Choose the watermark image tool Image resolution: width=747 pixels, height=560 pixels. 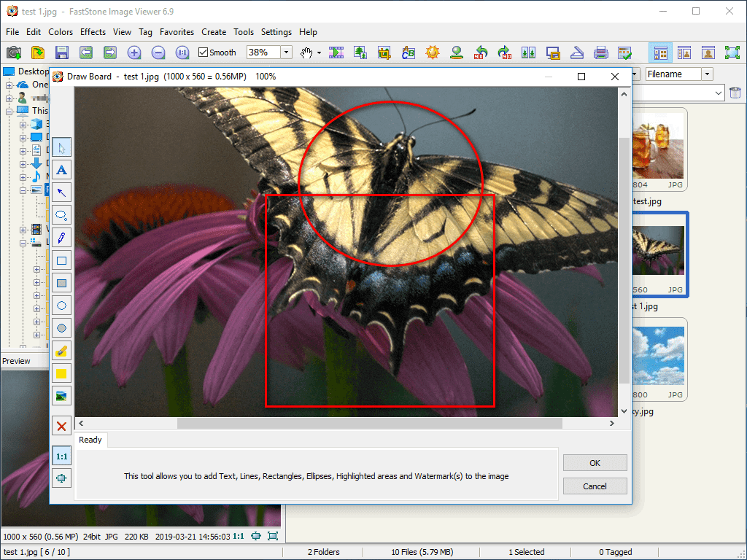pos(61,396)
